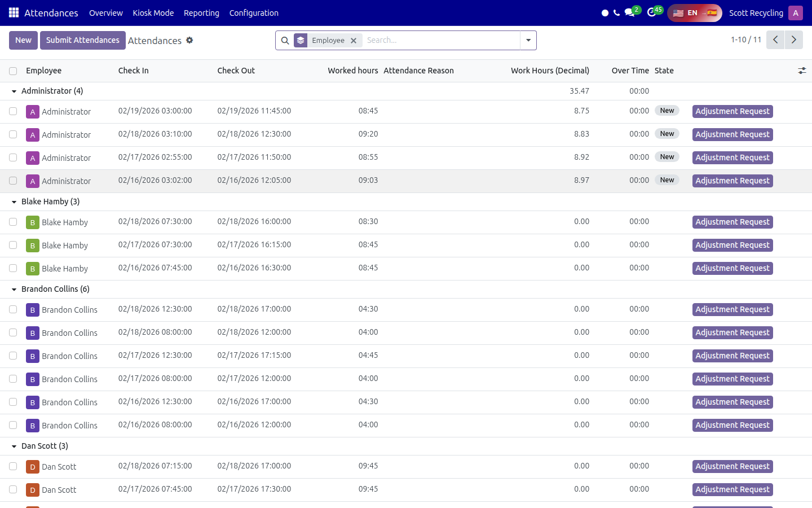Click Brandon Collins avatar on 02/18/2026 12:30 row
Viewport: 812px width, 508px height.
click(x=33, y=310)
